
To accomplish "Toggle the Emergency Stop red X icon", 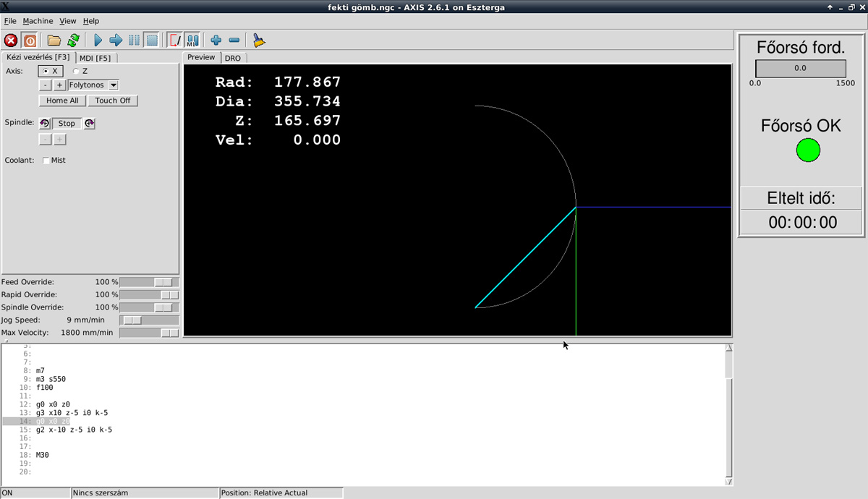I will pos(11,40).
